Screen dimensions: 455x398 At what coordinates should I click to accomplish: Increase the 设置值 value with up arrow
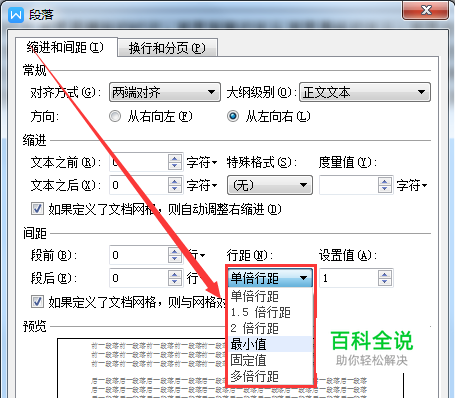[385, 274]
